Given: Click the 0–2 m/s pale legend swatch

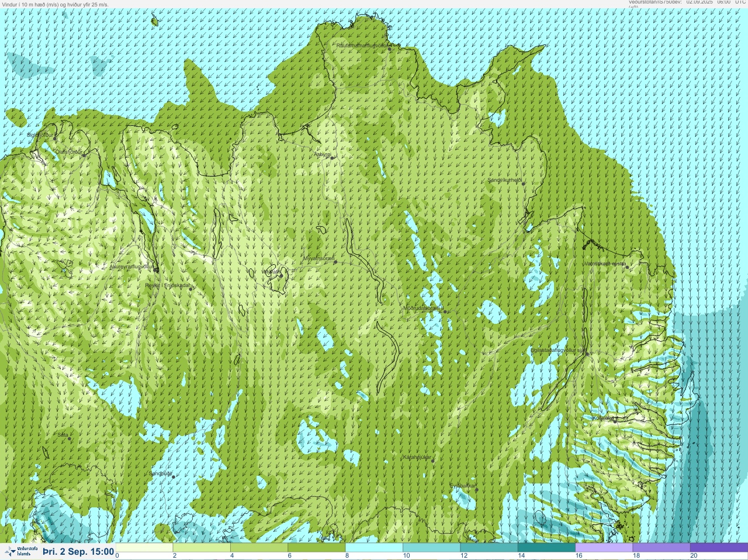Looking at the screenshot, I should point(144,548).
